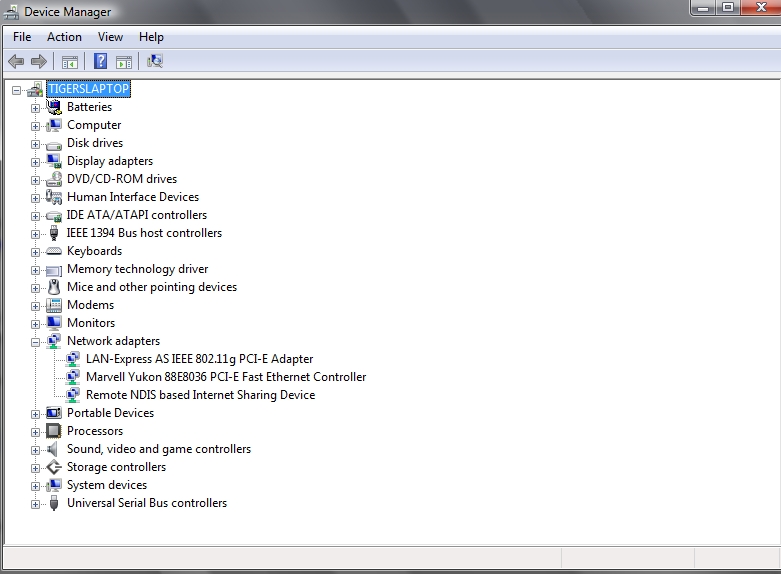Select the Memory technology driver label
The height and width of the screenshot is (574, 781).
(x=137, y=269)
